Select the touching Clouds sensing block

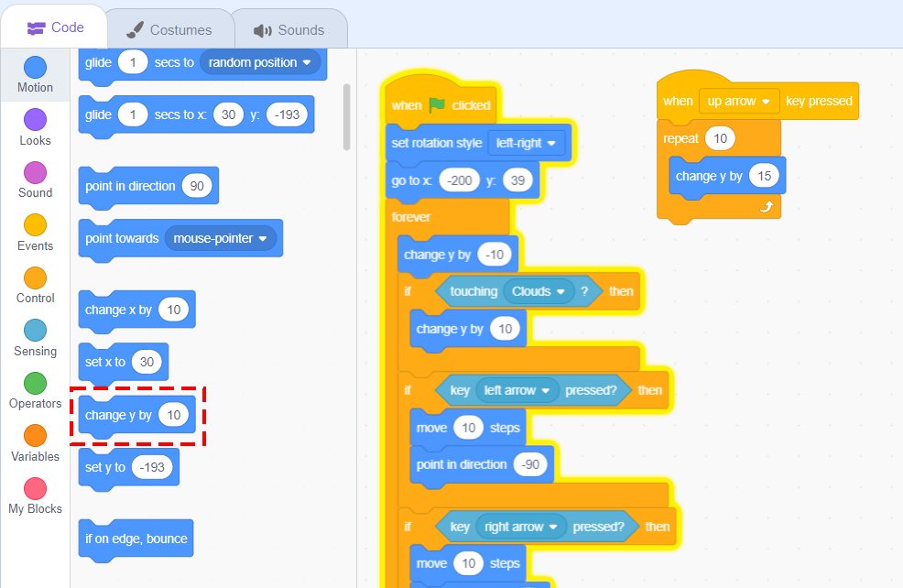519,291
